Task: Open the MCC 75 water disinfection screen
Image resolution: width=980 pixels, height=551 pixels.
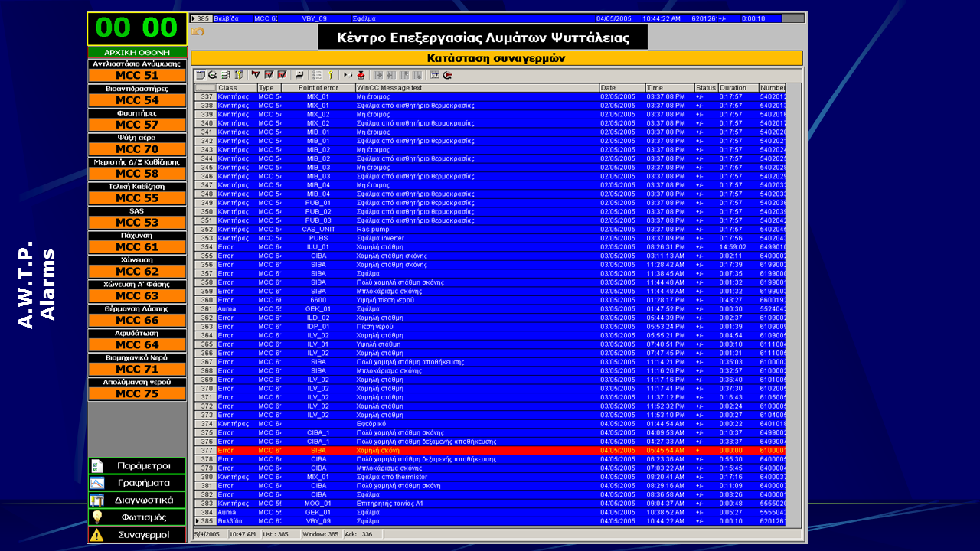Action: 137,394
